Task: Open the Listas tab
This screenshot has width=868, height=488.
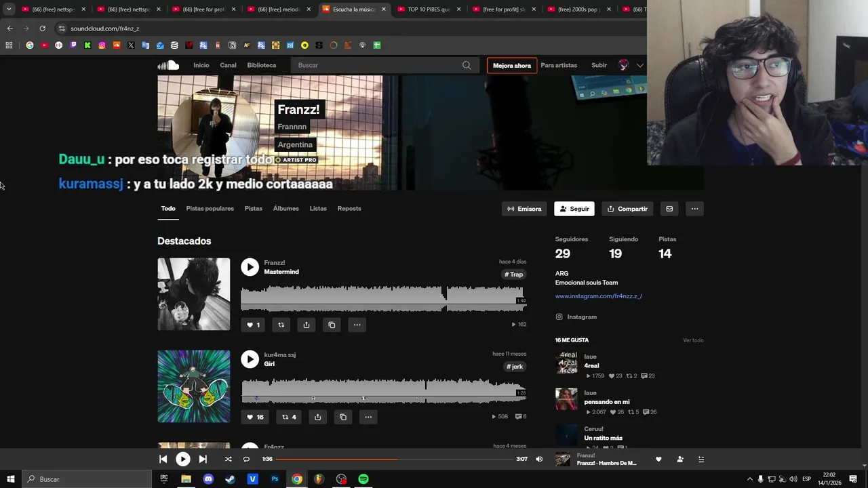Action: (318, 209)
